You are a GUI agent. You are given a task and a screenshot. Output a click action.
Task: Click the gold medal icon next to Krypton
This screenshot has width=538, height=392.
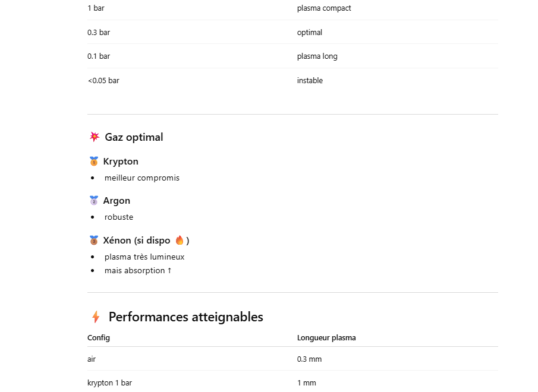(x=93, y=162)
